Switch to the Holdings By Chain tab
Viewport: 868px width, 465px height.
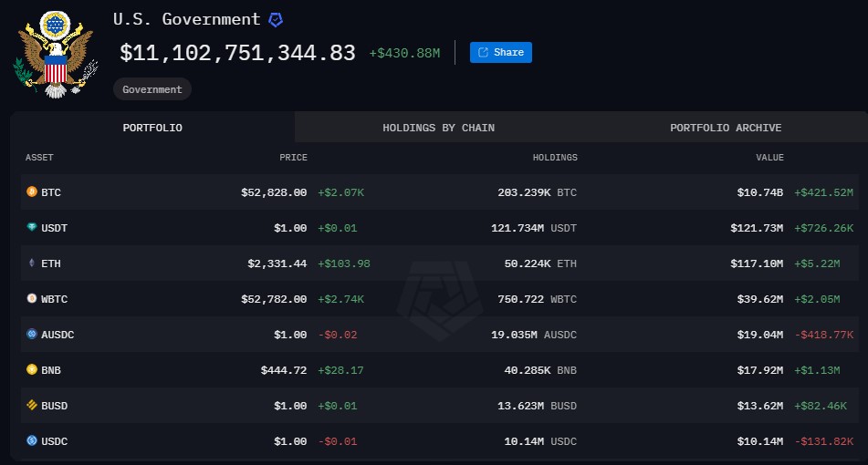(x=438, y=128)
